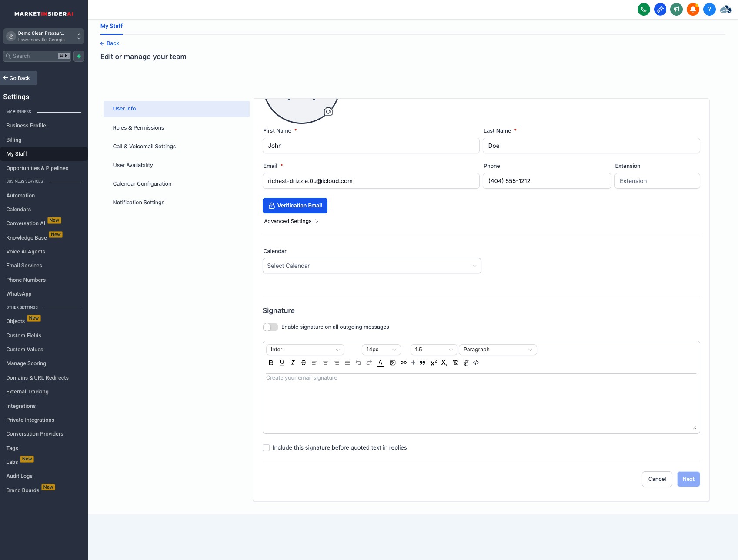Apply underline formatting in the signature toolbar
Screen dimensions: 738x560
[x=282, y=363]
